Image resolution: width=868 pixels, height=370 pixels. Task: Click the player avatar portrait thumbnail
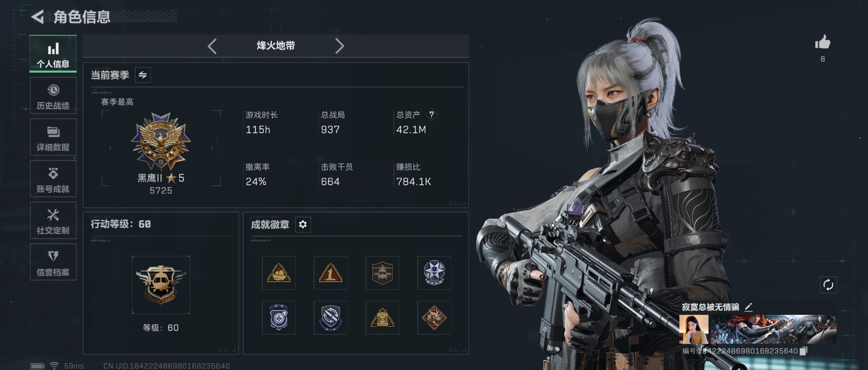point(693,329)
